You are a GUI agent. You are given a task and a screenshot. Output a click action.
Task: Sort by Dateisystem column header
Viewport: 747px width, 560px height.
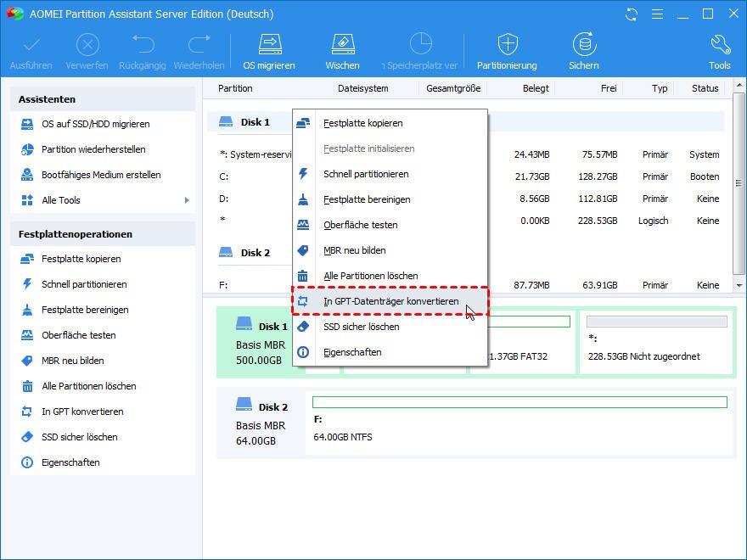(363, 88)
